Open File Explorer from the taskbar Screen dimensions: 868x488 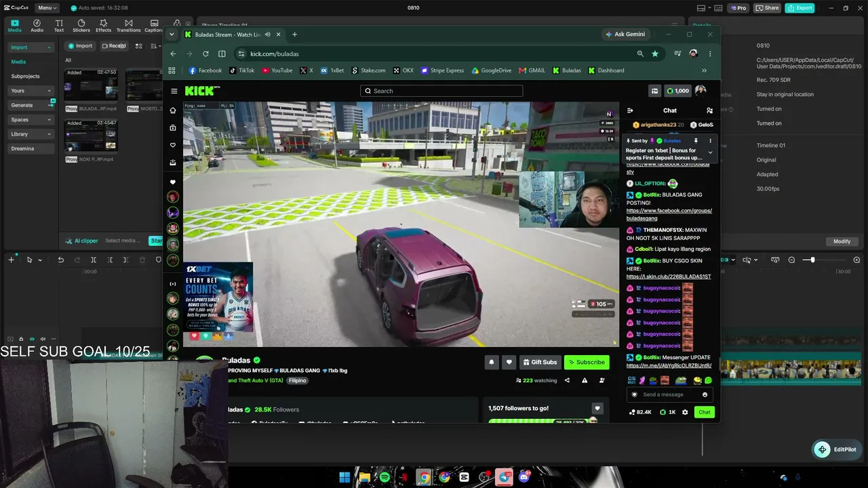pyautogui.click(x=364, y=477)
